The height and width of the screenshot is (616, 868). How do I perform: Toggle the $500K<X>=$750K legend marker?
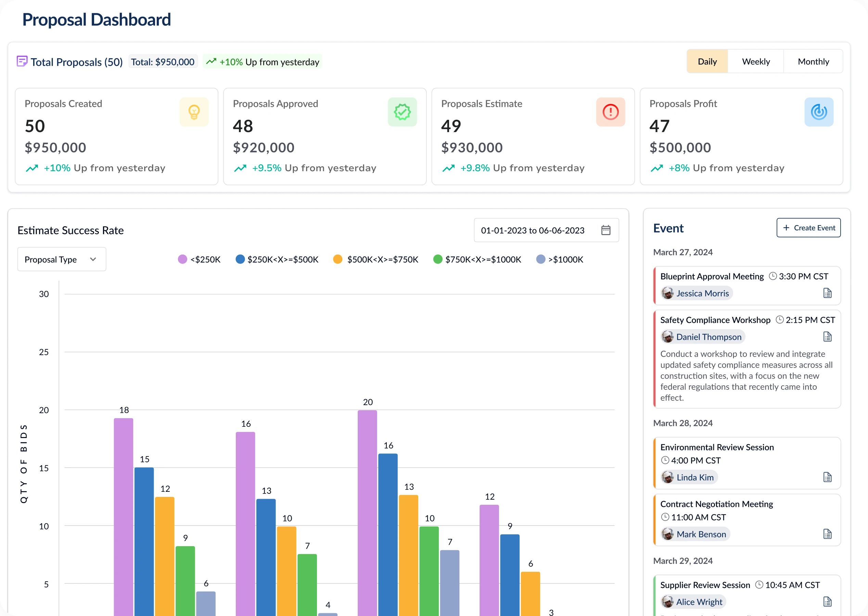(x=337, y=259)
